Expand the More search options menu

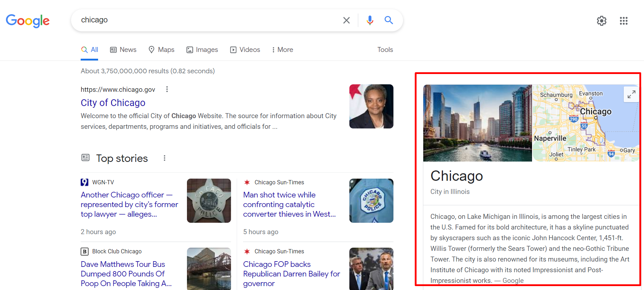(x=283, y=50)
